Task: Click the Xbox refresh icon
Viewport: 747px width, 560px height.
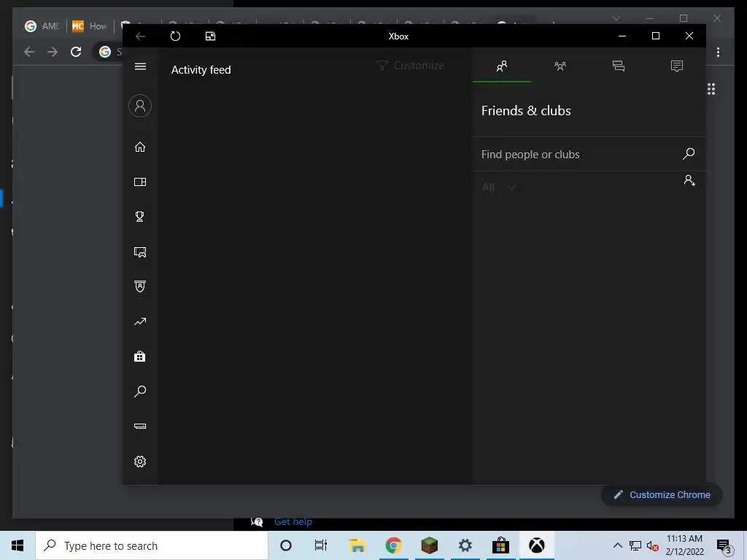Action: click(175, 36)
